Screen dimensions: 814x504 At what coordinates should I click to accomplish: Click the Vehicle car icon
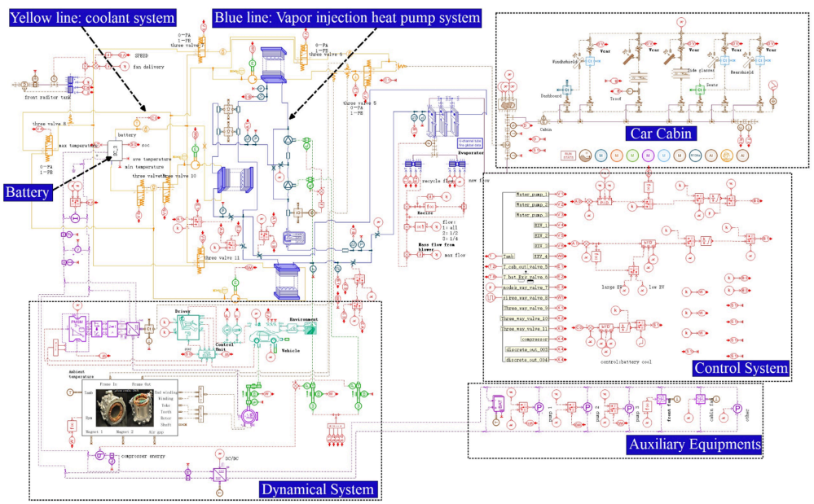click(266, 336)
